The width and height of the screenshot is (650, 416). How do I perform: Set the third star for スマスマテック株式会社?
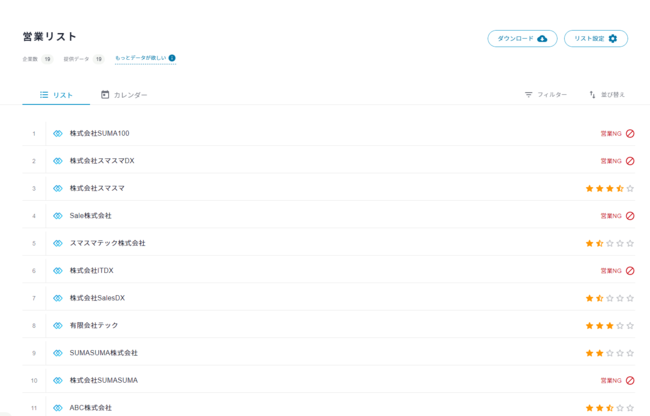tap(610, 243)
